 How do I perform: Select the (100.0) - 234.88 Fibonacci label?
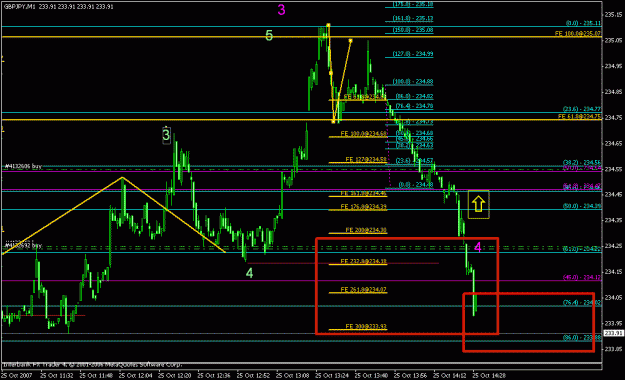tap(413, 82)
